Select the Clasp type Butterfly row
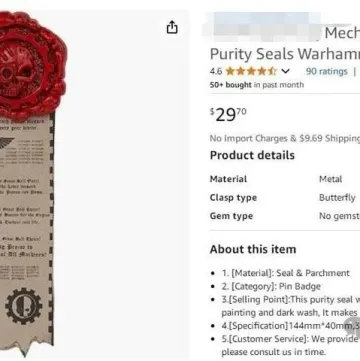This screenshot has width=360, height=361. click(285, 198)
